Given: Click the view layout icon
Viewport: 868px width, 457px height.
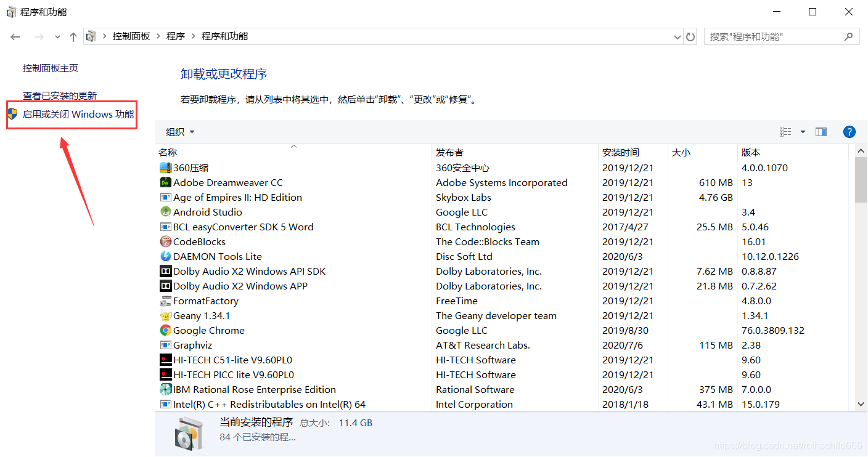Looking at the screenshot, I should pyautogui.click(x=785, y=132).
